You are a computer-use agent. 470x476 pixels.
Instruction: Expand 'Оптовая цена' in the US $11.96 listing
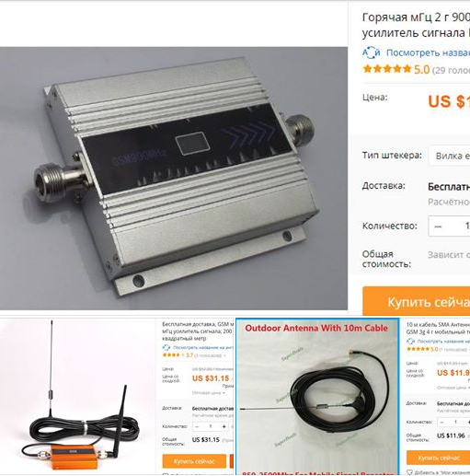[x=453, y=388]
